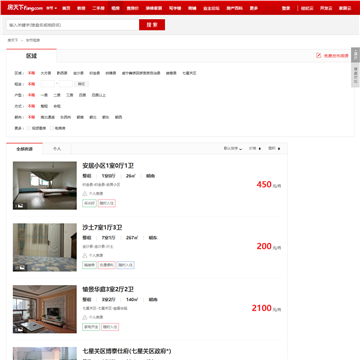Switch to the 个人 listings tab
This screenshot has width=360, height=360.
pos(57,149)
